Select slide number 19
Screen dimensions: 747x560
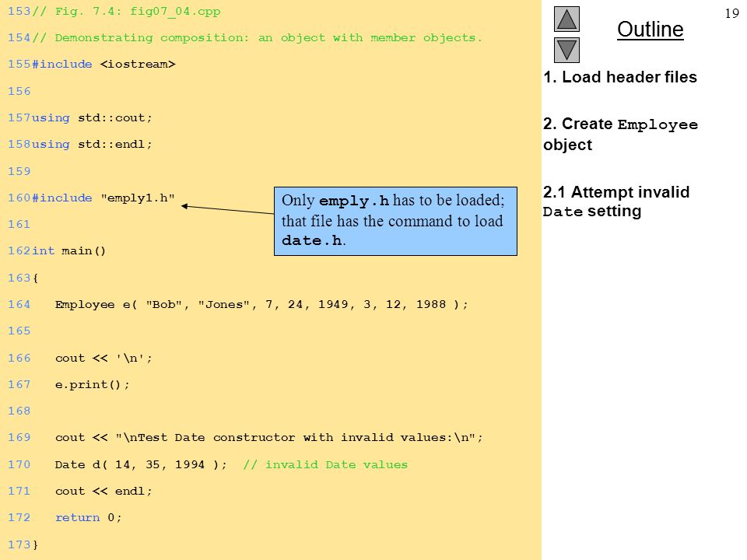(x=731, y=13)
